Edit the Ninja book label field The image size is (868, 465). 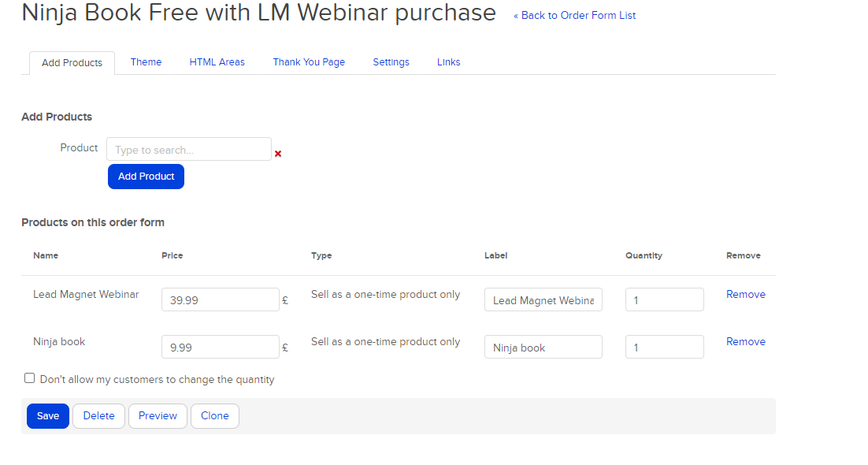(543, 347)
